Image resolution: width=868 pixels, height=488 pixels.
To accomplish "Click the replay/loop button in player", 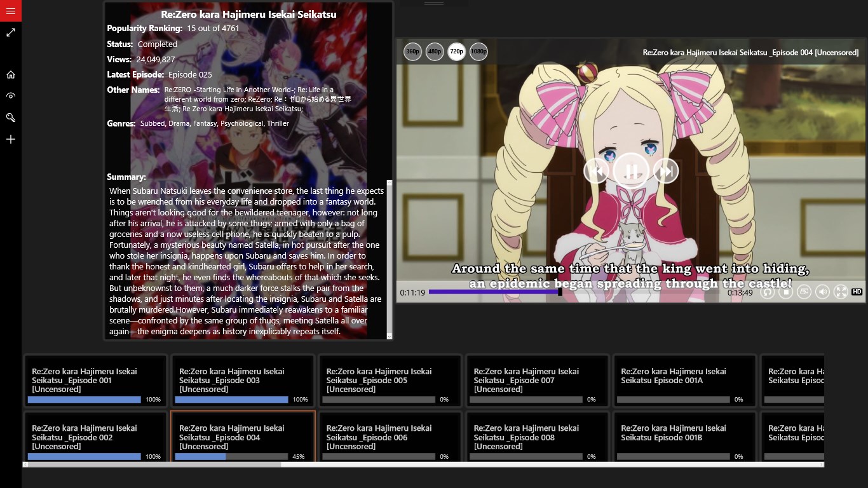I will pos(768,292).
